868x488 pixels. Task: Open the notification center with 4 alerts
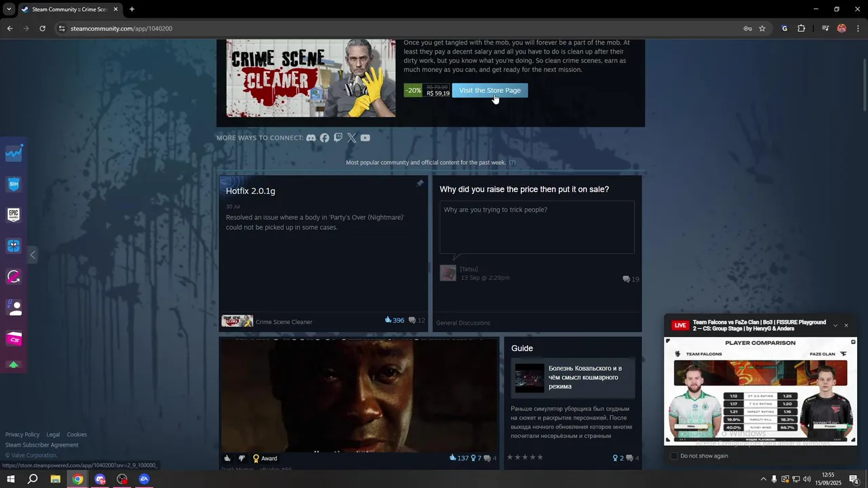coord(854,479)
